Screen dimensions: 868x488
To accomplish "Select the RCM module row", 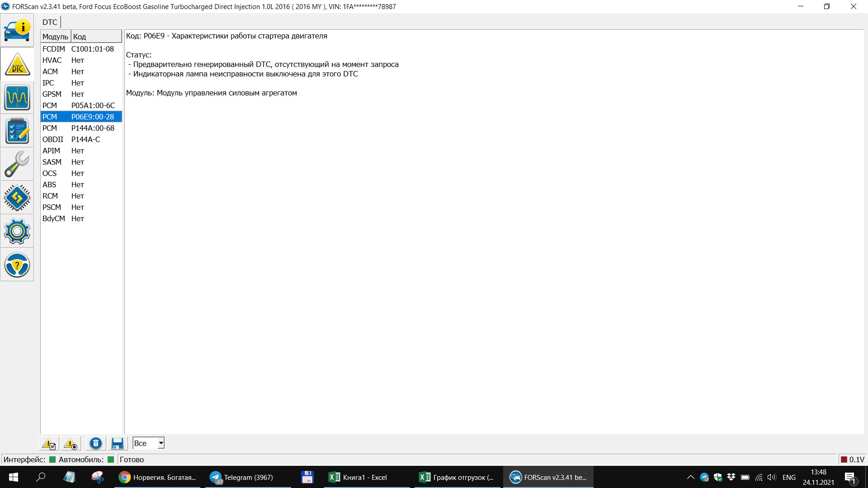I will [81, 196].
